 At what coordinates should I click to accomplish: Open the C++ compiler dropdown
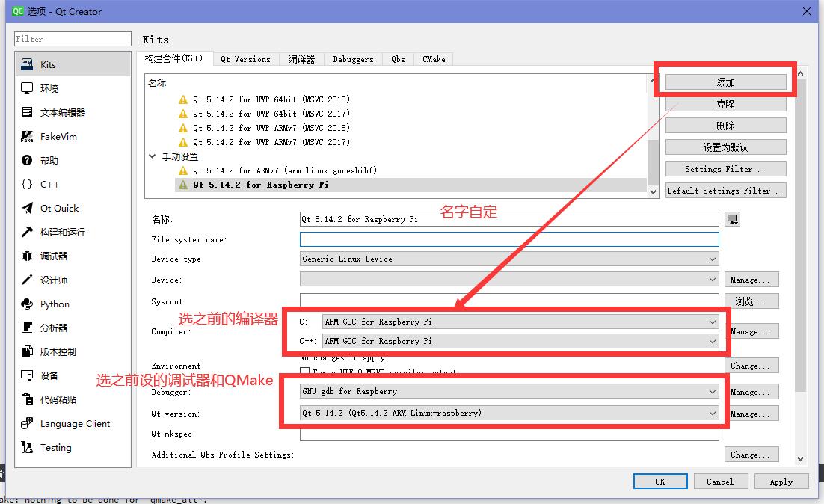click(520, 341)
